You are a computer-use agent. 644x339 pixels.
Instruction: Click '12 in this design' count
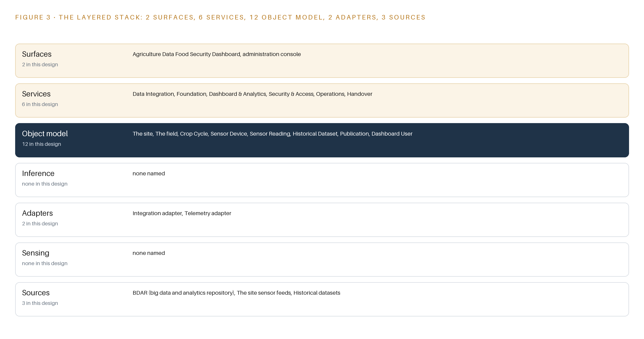(x=41, y=144)
